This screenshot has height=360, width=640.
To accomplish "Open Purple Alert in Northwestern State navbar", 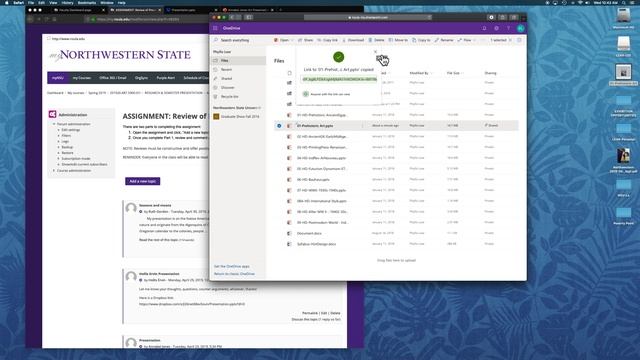I will [x=166, y=78].
